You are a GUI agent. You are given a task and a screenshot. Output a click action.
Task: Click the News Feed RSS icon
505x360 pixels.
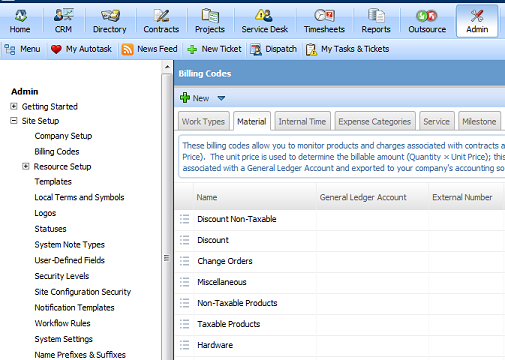click(127, 49)
